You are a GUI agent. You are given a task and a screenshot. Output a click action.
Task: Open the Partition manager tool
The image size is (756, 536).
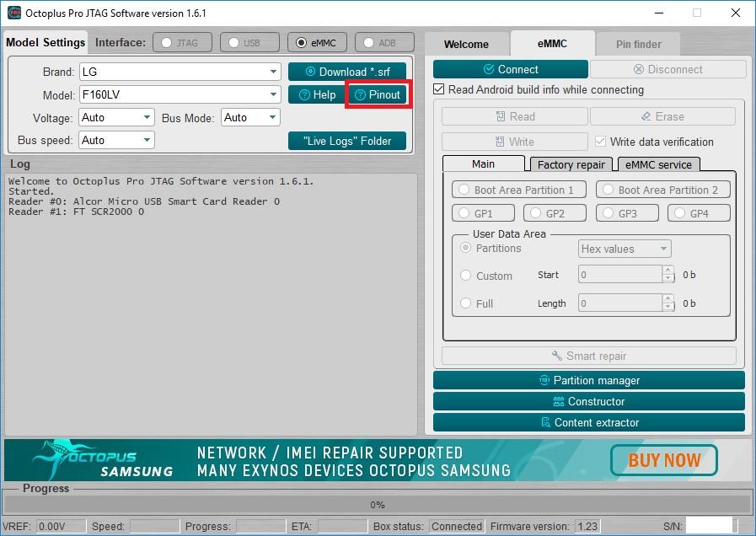[588, 380]
